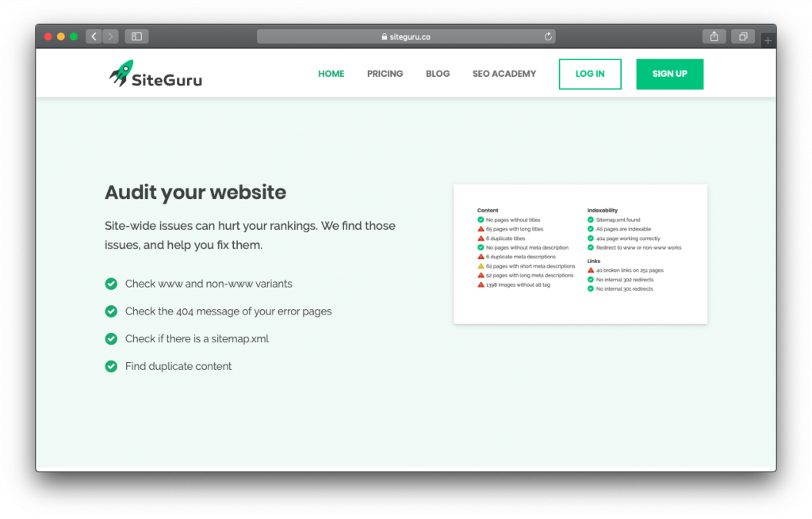The image size is (812, 519).
Task: Open the PRICING navigation item
Action: [x=385, y=74]
